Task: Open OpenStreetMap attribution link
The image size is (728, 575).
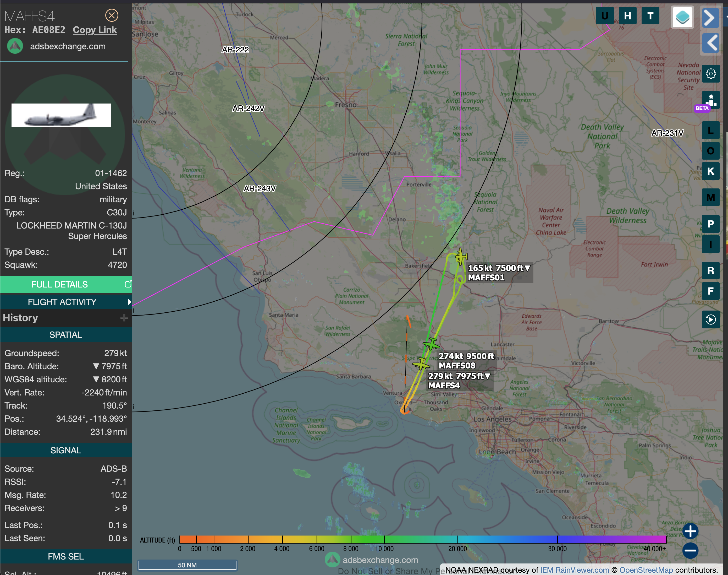Action: (x=646, y=570)
